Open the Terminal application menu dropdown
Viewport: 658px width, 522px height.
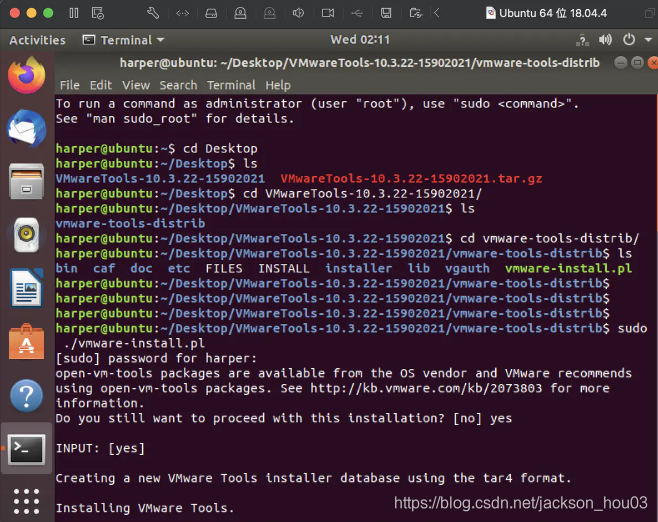123,40
